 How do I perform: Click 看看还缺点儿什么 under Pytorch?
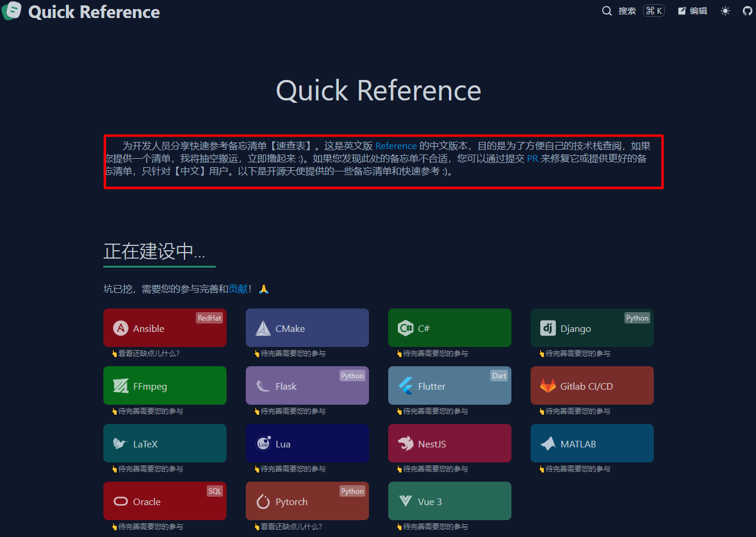pos(291,527)
